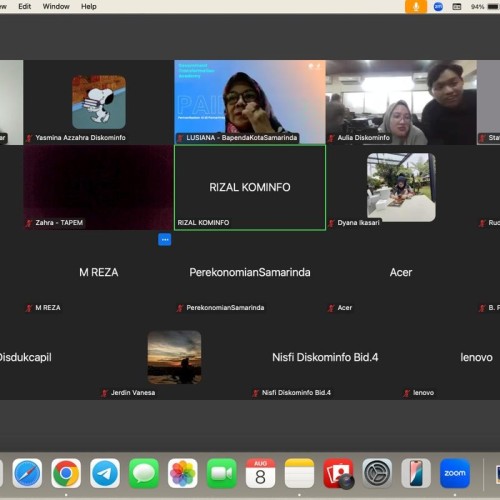Select the RIZAL KOMINFO participant tile
Screen dimensions: 500x500
[250, 187]
